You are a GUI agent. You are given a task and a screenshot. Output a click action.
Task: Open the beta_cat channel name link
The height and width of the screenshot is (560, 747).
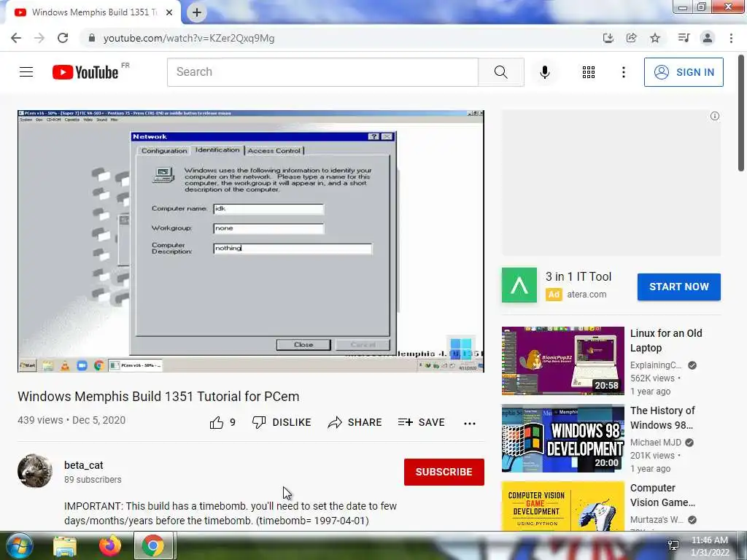pyautogui.click(x=84, y=465)
